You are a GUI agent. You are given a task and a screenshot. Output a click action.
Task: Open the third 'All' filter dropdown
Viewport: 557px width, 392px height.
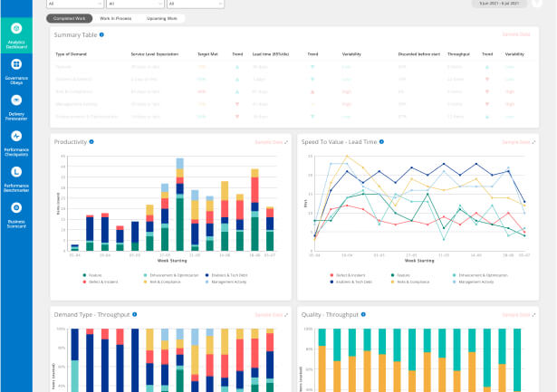click(x=196, y=4)
